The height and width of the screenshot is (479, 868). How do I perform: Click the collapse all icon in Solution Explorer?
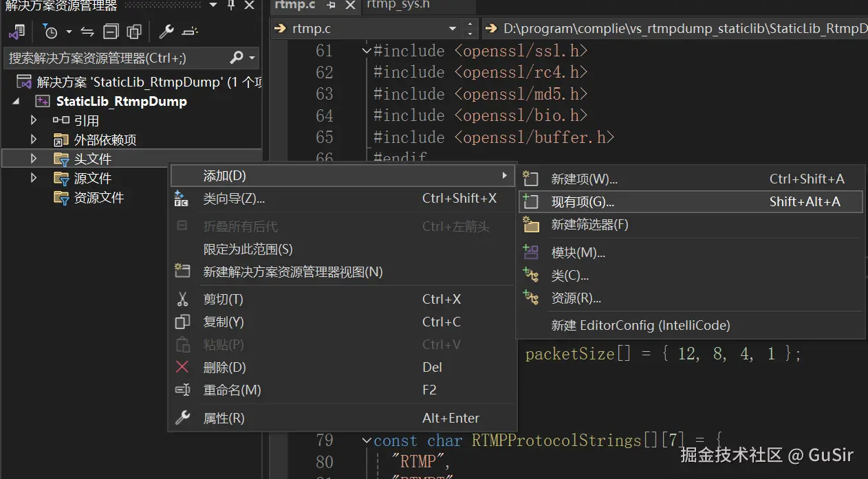[x=111, y=32]
